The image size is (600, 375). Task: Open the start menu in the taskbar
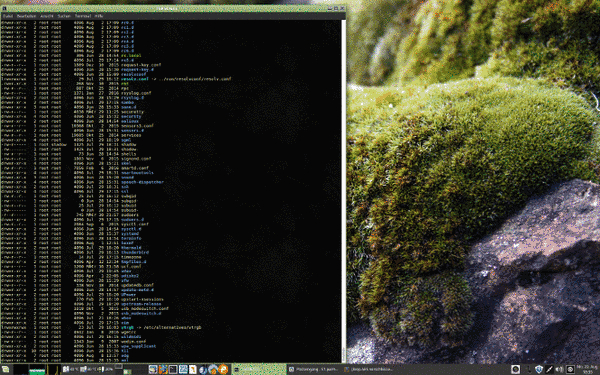[6, 369]
